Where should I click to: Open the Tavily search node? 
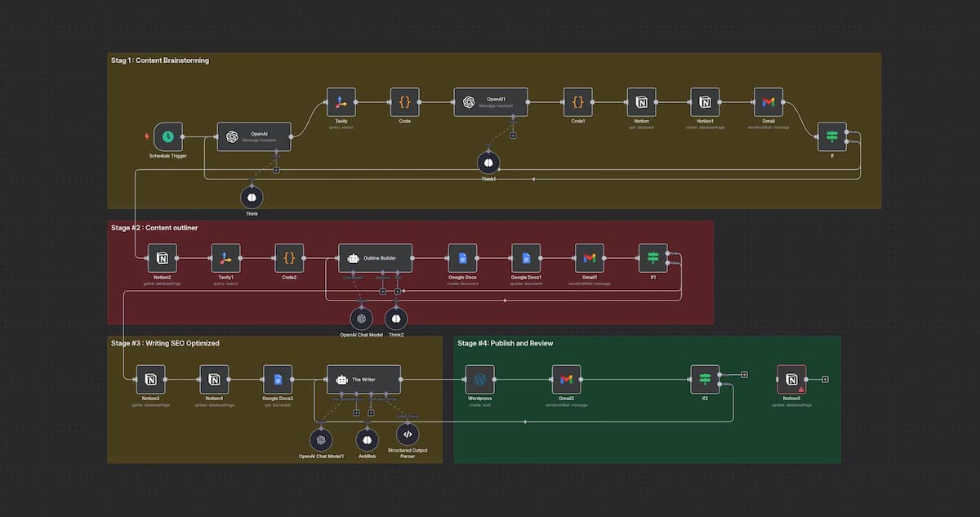pos(341,102)
